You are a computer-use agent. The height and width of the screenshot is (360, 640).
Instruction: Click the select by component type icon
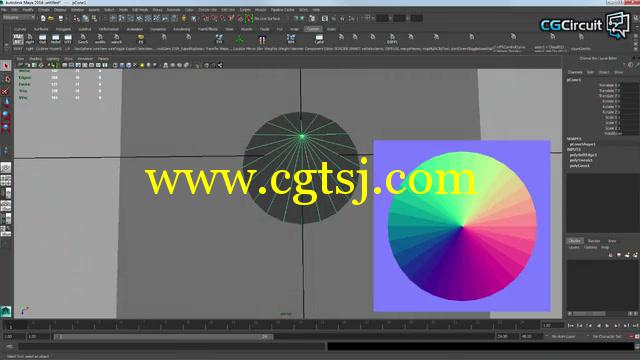[x=94, y=18]
